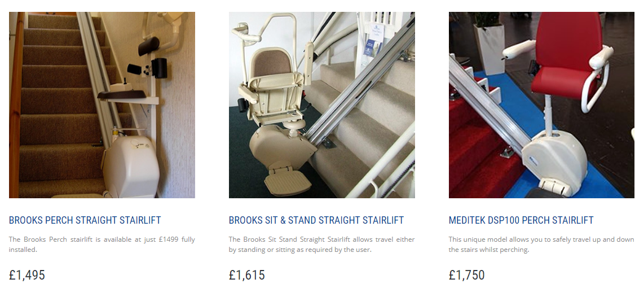
Task: Follow the Brooks Perch Straight Stairlift title link
Action: 85,220
